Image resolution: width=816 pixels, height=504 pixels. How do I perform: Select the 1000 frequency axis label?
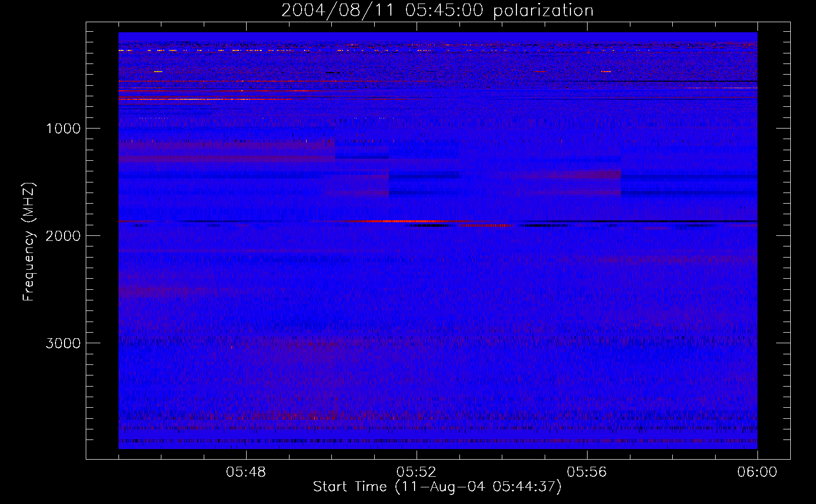[x=63, y=129]
